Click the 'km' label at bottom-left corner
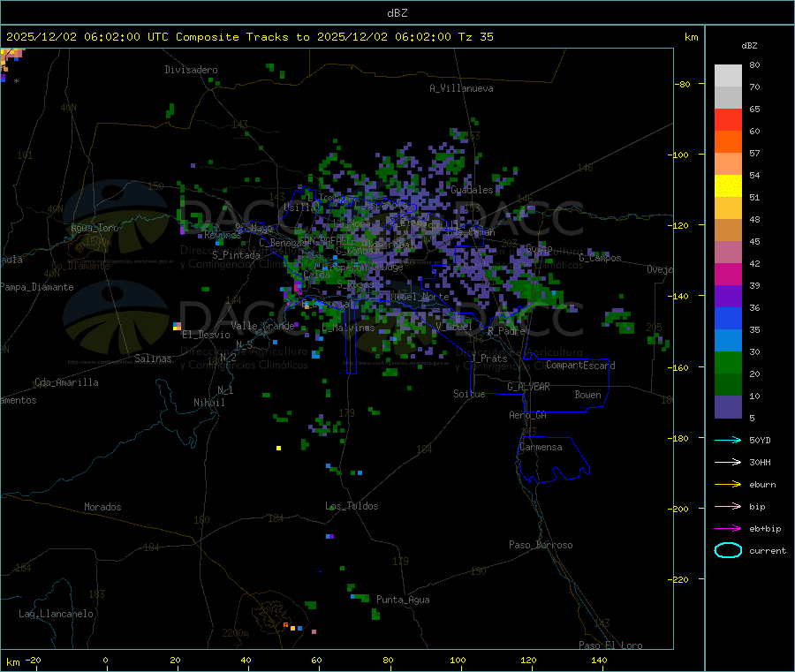 pyautogui.click(x=12, y=662)
